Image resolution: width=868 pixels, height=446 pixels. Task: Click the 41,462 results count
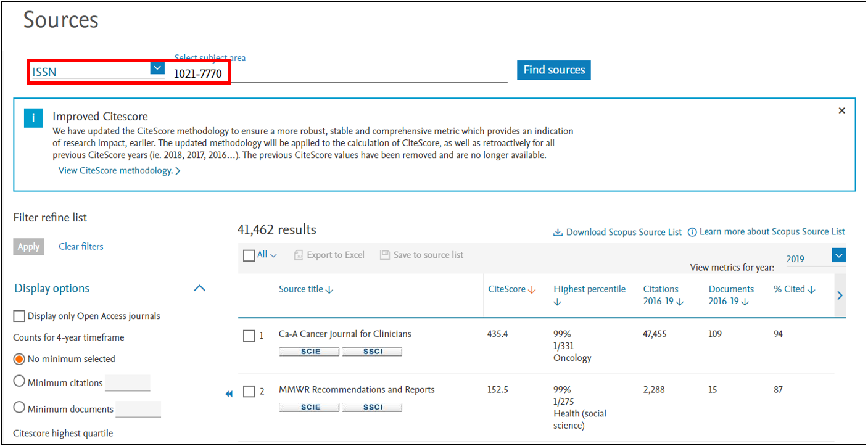pos(277,229)
